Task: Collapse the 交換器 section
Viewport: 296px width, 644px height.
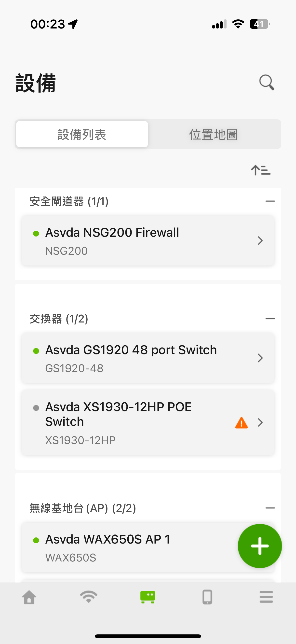Action: pos(270,319)
